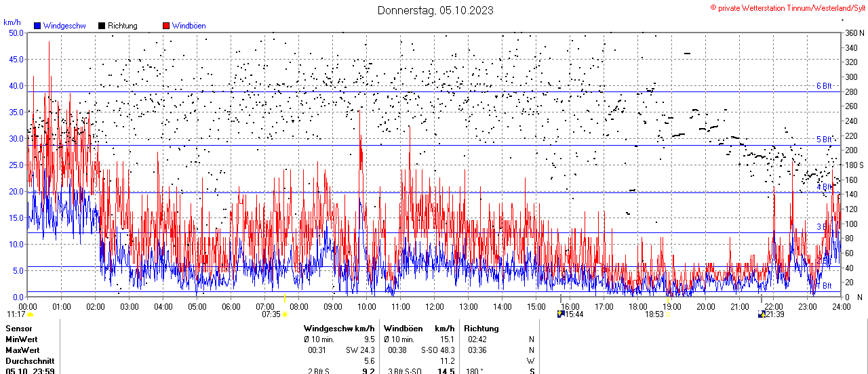
Task: Click the MinWert row label
Action: pos(22,339)
